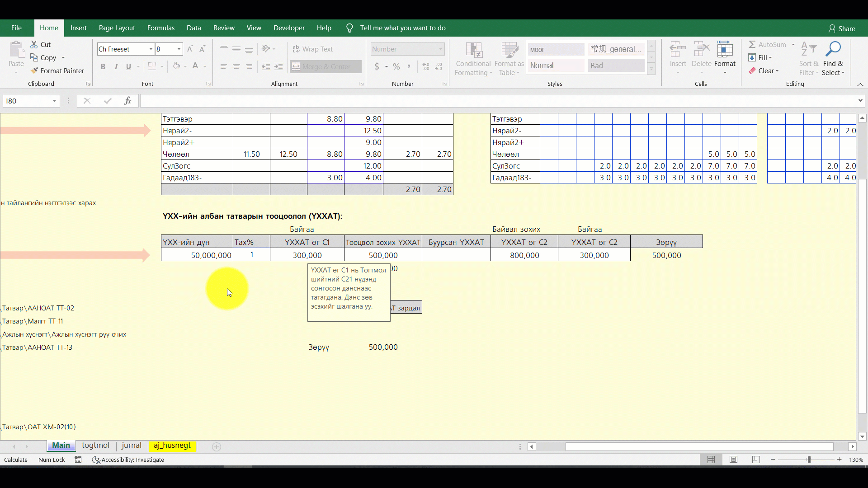Open Find & Select magnifier icon
868x488 pixels.
point(833,49)
